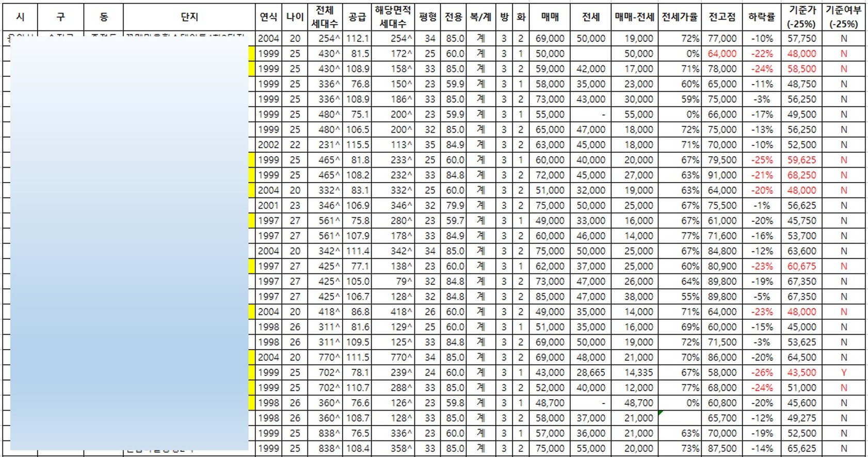Select the 평형 value 35
This screenshot has width=868, height=457.
pyautogui.click(x=430, y=144)
